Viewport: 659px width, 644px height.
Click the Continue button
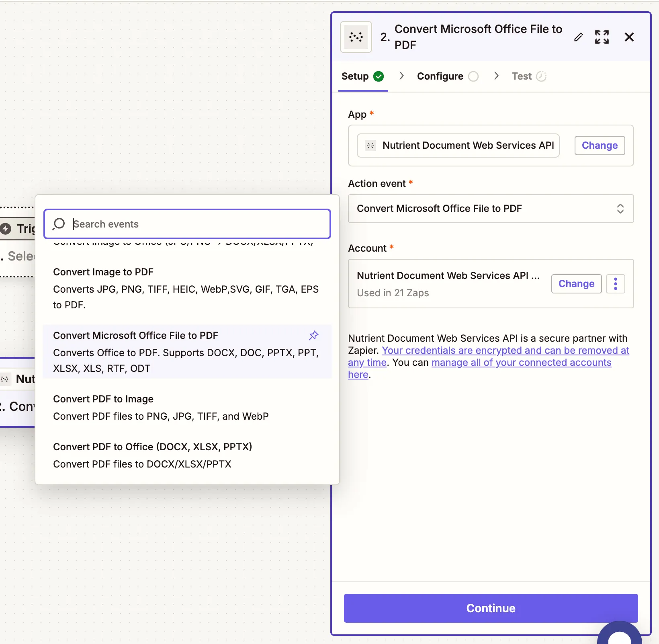tap(490, 608)
